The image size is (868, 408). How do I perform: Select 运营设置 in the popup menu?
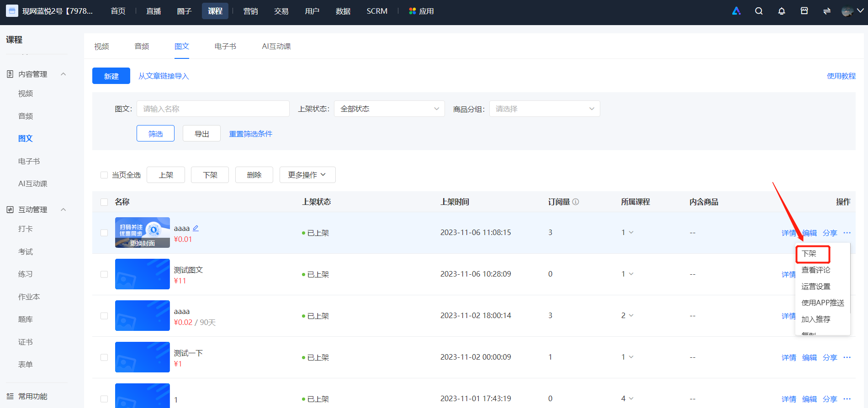[x=815, y=287]
